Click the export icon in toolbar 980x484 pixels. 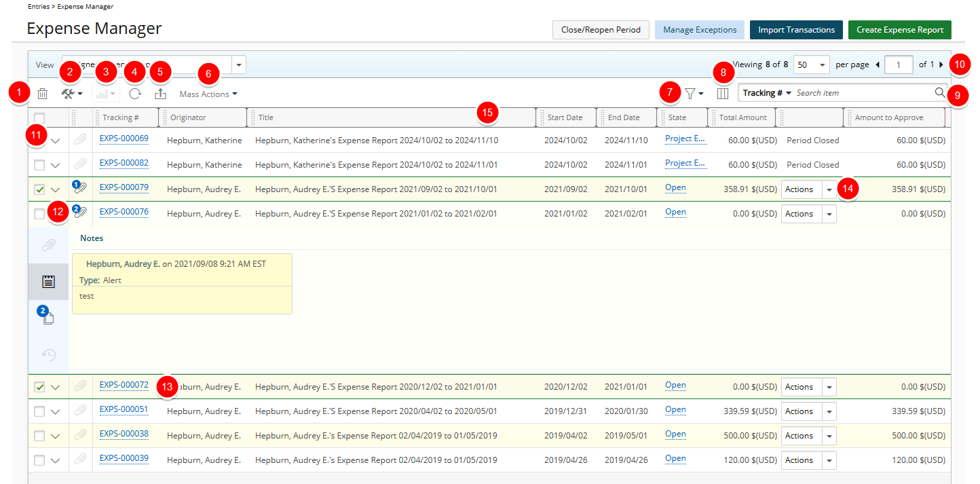click(160, 94)
